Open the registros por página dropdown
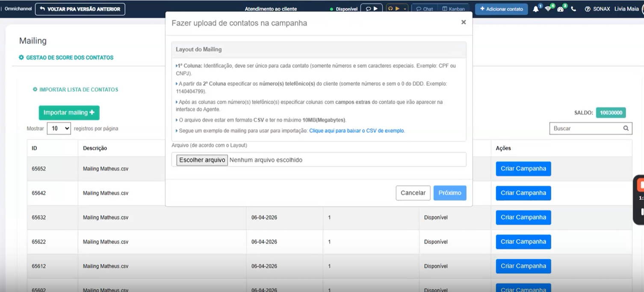 pyautogui.click(x=59, y=128)
